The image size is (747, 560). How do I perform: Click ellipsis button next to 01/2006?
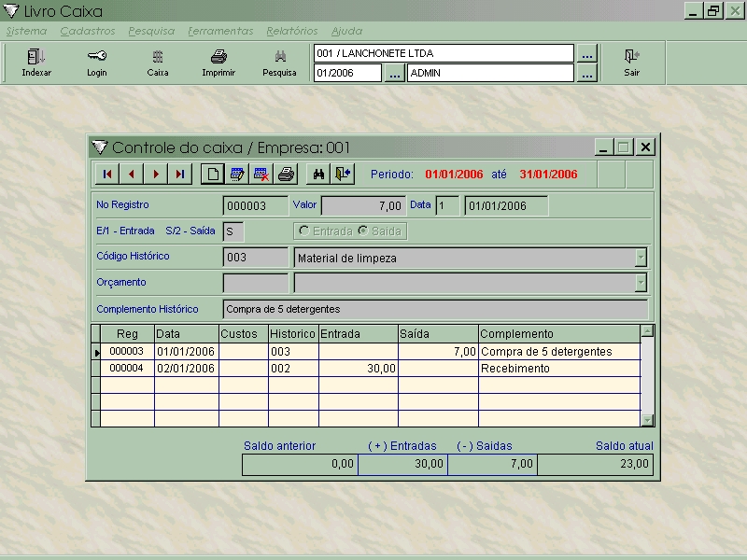click(x=394, y=73)
